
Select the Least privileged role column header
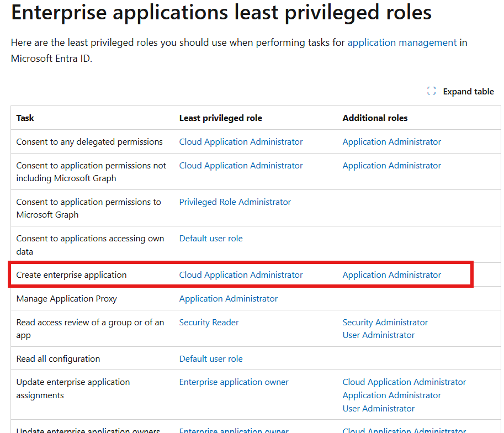(x=220, y=118)
